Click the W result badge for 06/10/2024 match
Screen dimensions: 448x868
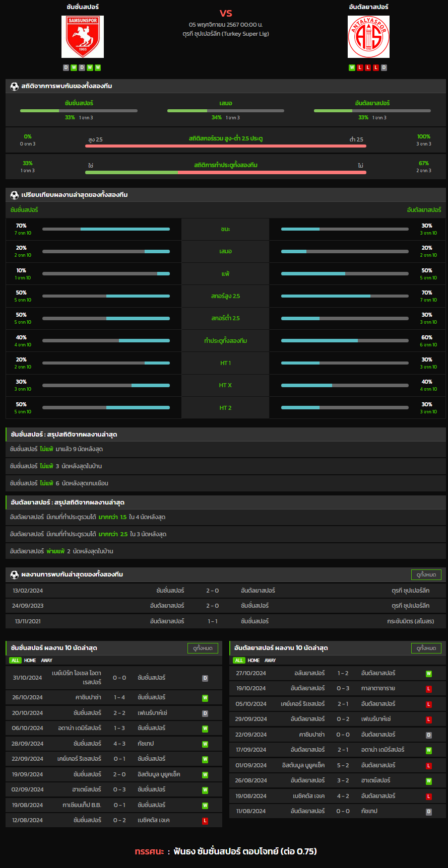coord(205,729)
